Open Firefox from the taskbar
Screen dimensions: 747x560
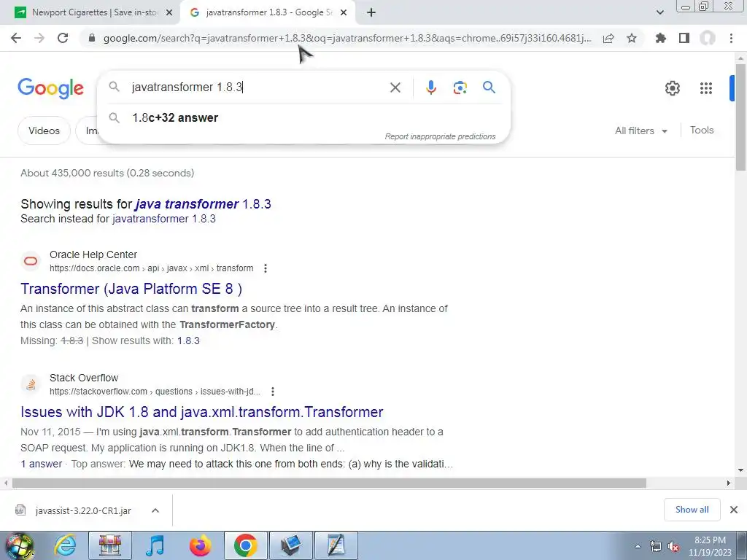tap(200, 545)
